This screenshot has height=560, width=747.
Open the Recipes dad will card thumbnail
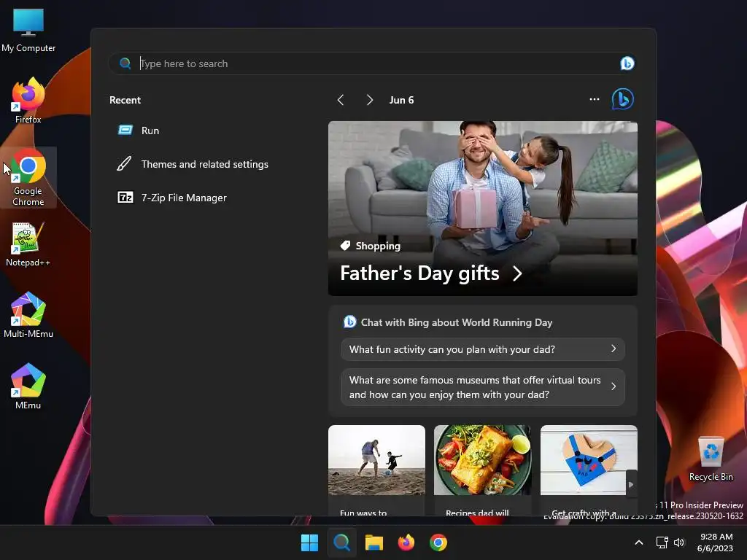483,460
